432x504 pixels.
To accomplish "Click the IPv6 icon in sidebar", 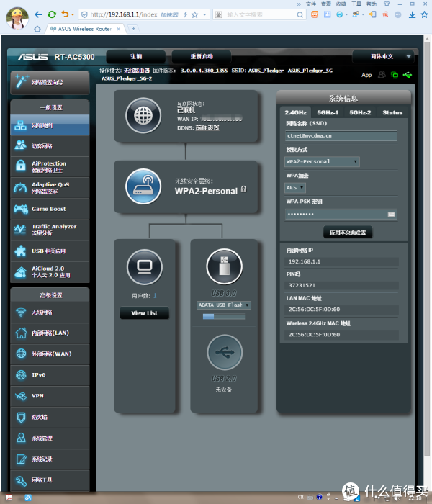I will tap(21, 375).
